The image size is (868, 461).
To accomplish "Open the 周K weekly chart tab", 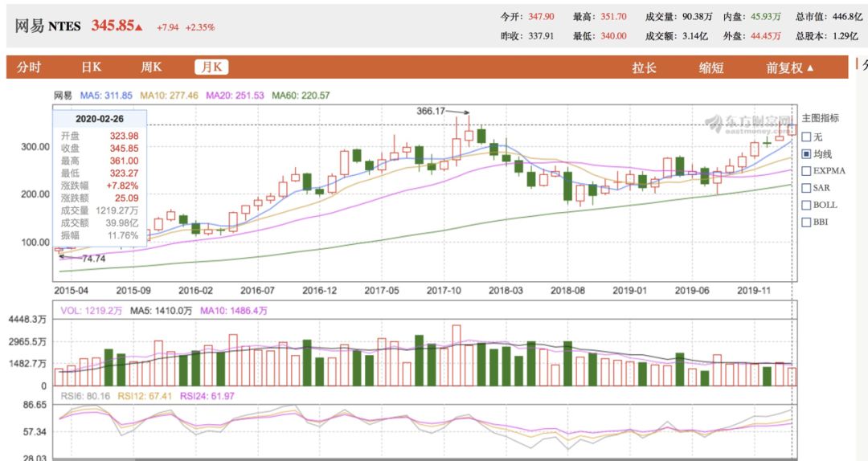I will pos(150,67).
